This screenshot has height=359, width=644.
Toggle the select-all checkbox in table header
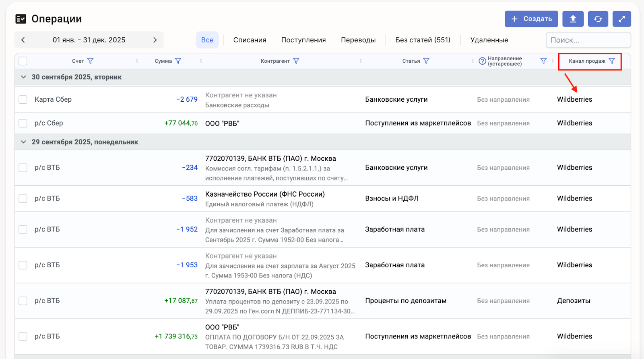point(23,61)
